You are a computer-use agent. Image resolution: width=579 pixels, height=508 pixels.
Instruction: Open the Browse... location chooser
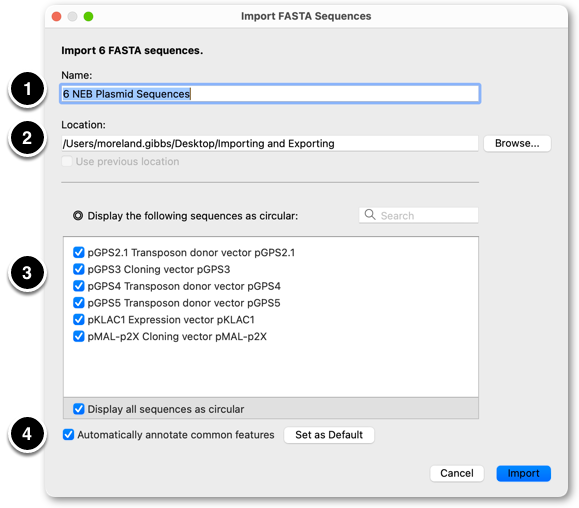(517, 143)
